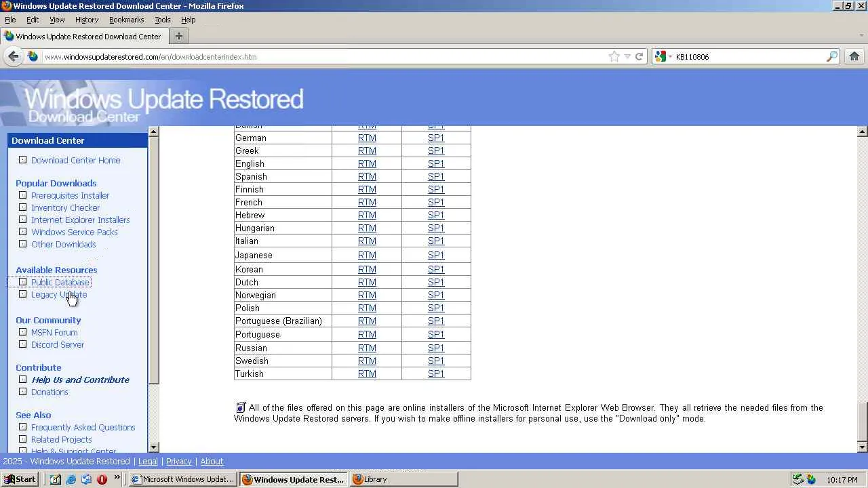The width and height of the screenshot is (868, 488).
Task: Open the About link in the footer
Action: tap(212, 462)
